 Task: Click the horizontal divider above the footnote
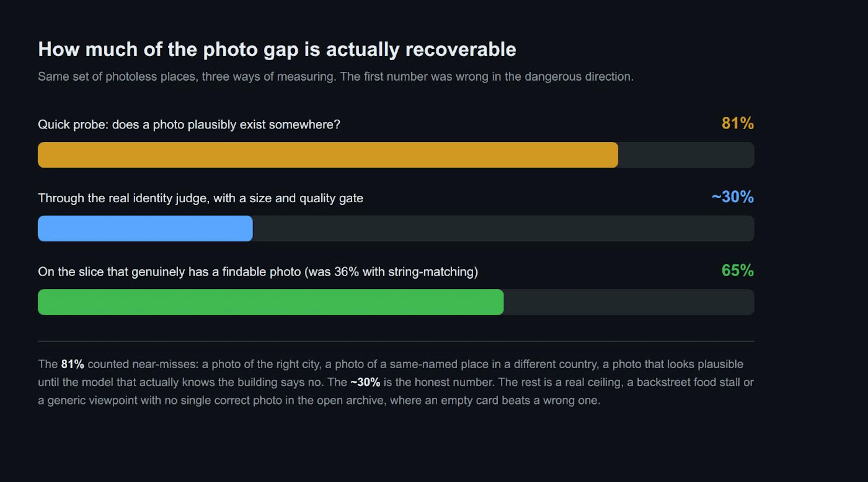pyautogui.click(x=396, y=341)
